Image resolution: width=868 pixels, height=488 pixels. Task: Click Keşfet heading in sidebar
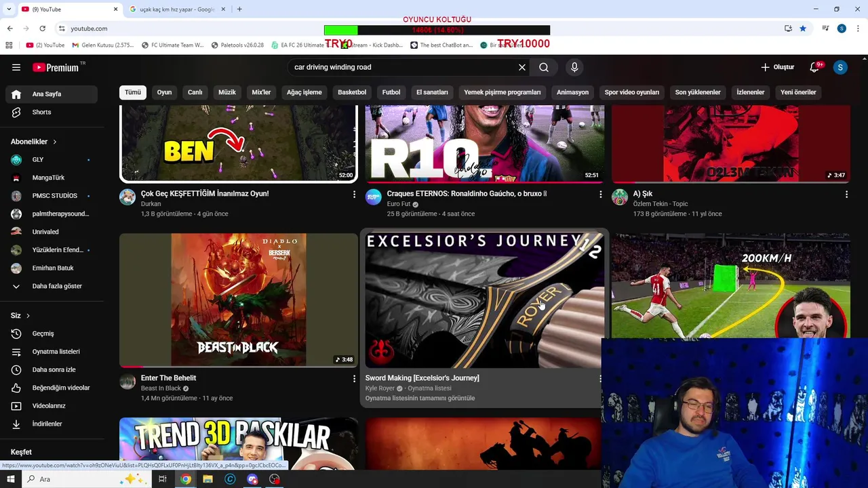pyautogui.click(x=21, y=452)
